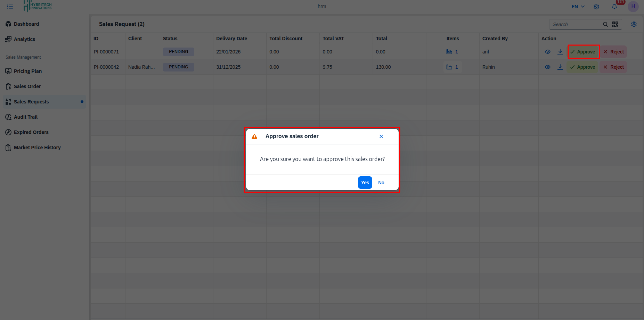Open items list for PI-0000071
Viewport: 644px width, 320px height.
(x=452, y=52)
